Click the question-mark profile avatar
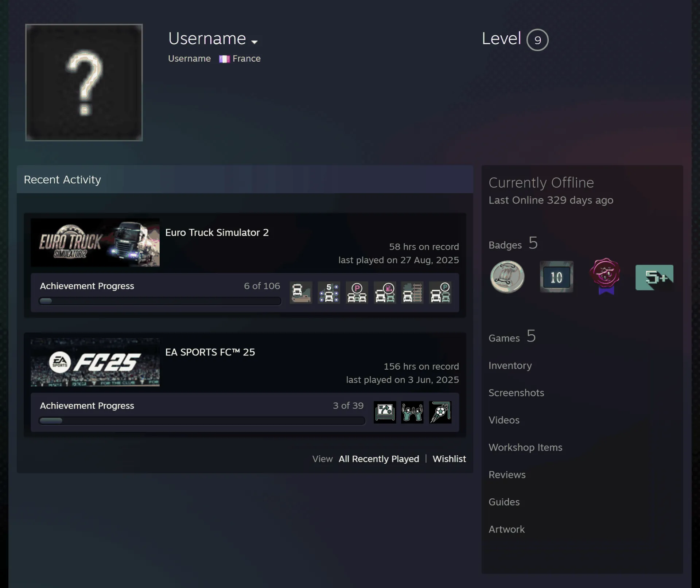700x588 pixels. 84,82
